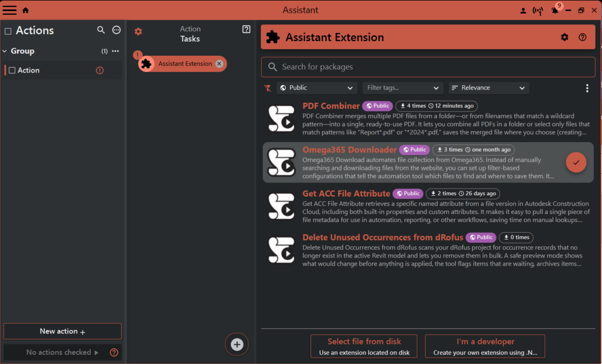Click the Search for packages field
This screenshot has height=364, width=602.
click(x=428, y=67)
